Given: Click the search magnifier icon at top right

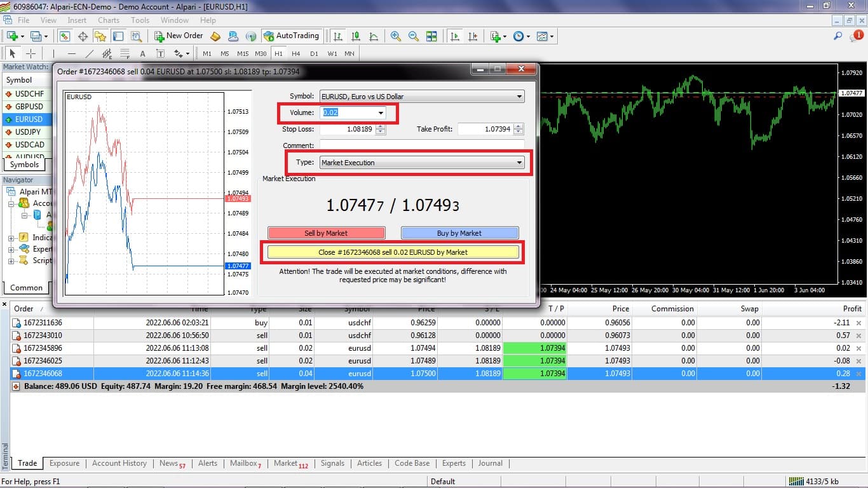Looking at the screenshot, I should click(838, 36).
